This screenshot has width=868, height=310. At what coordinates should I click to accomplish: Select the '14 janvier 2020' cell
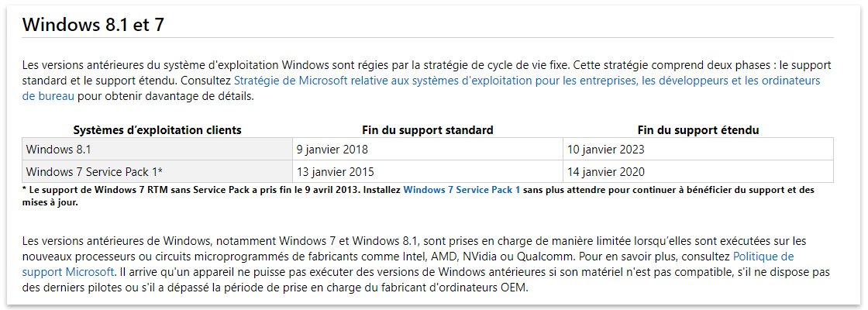click(x=698, y=171)
